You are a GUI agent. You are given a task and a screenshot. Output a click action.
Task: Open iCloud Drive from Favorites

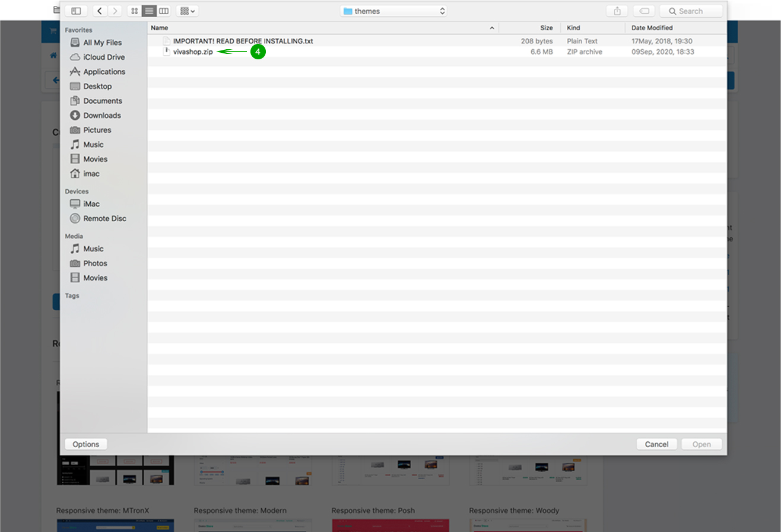[x=104, y=58]
